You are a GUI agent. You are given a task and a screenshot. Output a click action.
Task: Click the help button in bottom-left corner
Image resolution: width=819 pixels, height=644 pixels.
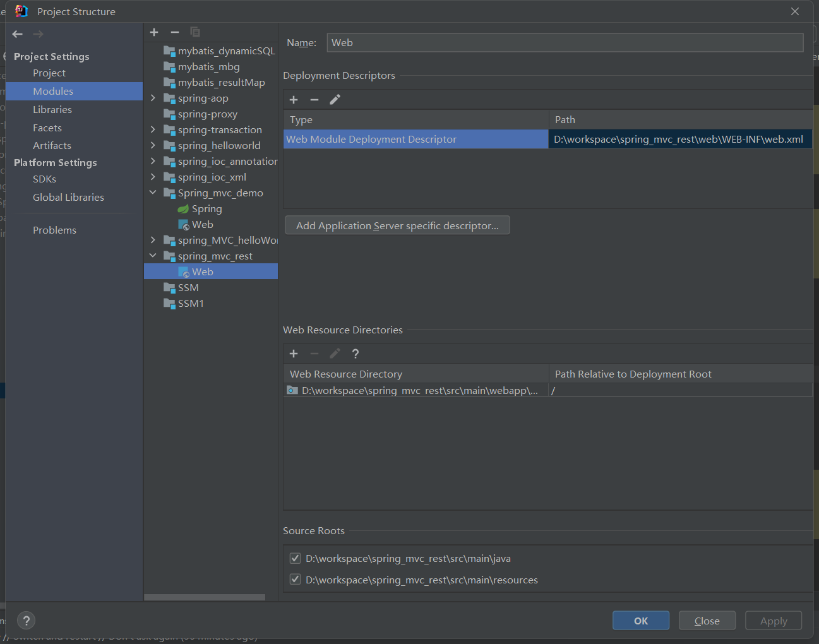click(x=27, y=621)
